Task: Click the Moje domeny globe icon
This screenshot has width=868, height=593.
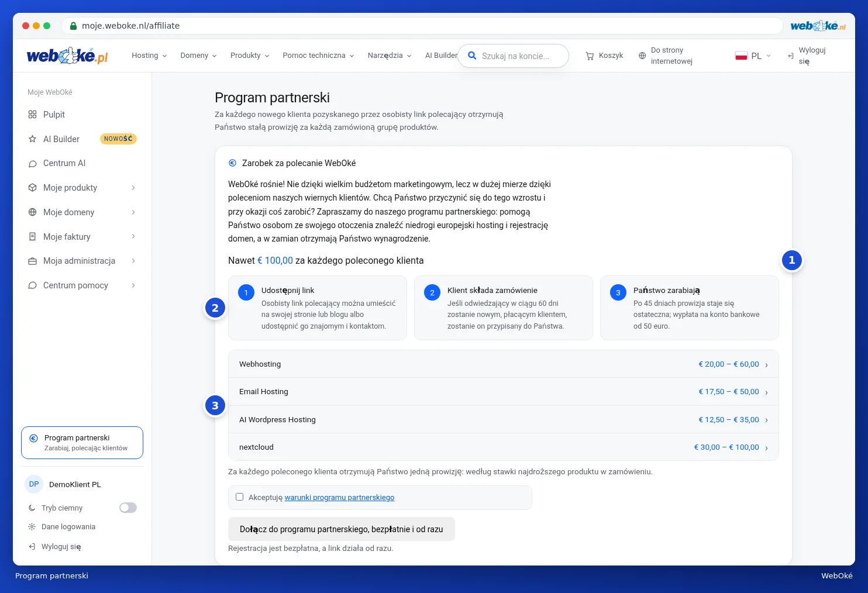Action: tap(32, 212)
